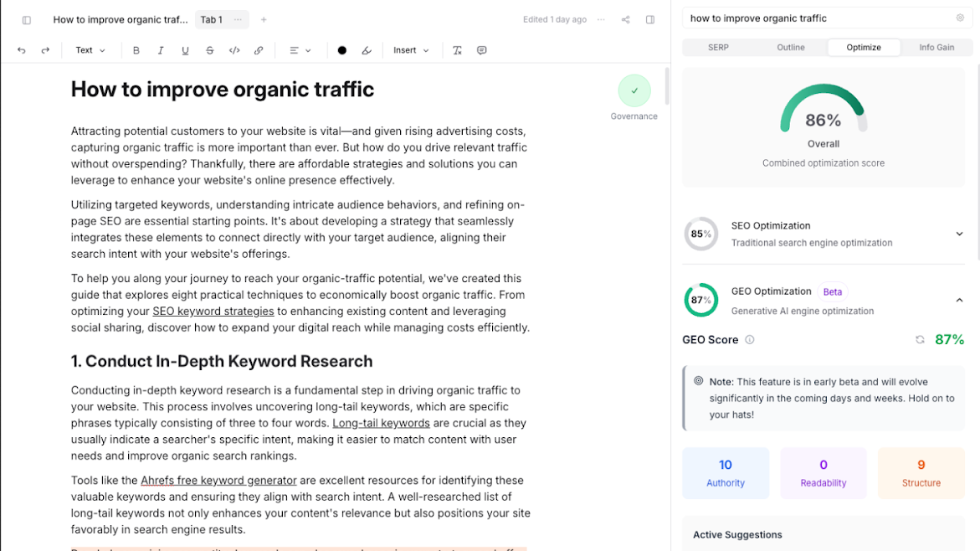
Task: Toggle bold formatting
Action: point(136,50)
